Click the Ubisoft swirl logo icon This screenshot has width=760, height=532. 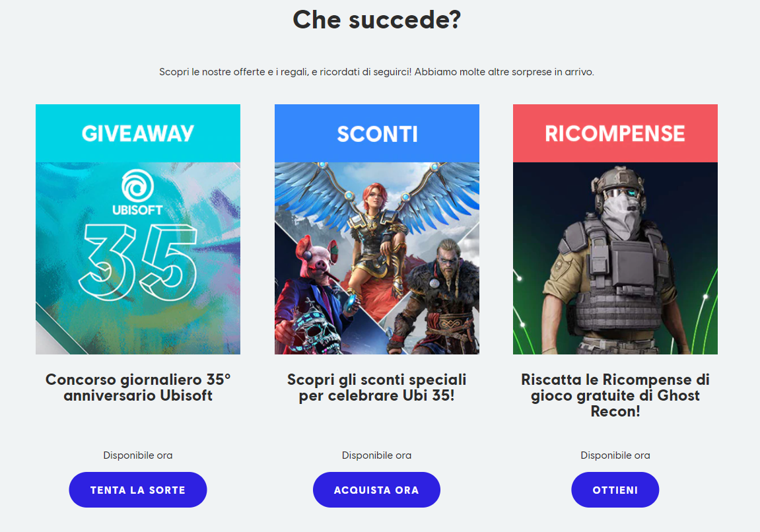[x=137, y=185]
